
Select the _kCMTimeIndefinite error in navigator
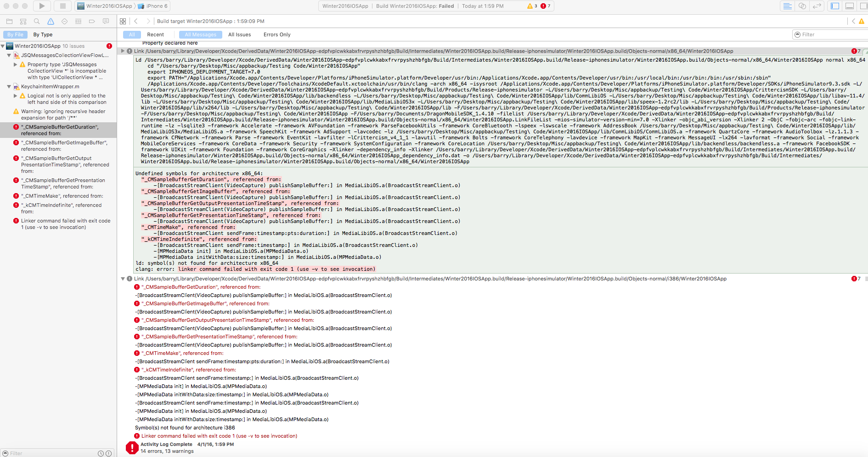click(x=58, y=208)
